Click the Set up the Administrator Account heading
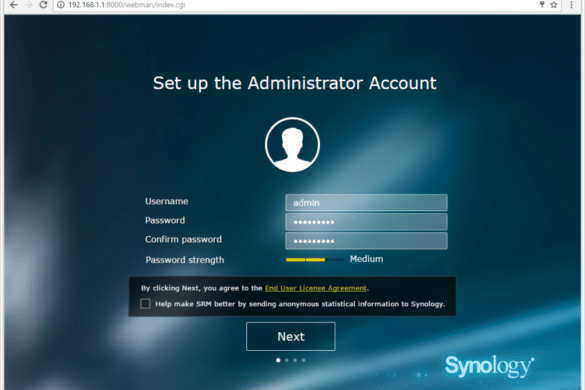This screenshot has width=585, height=390. coord(294,83)
